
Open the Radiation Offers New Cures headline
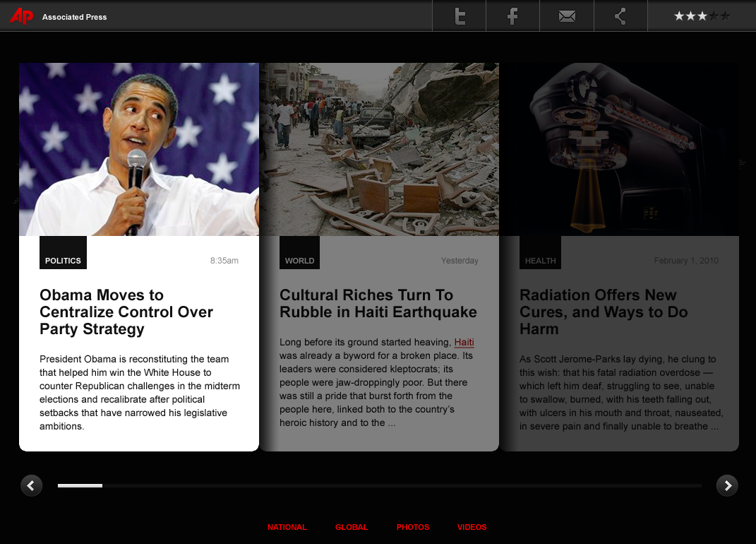[x=604, y=312]
